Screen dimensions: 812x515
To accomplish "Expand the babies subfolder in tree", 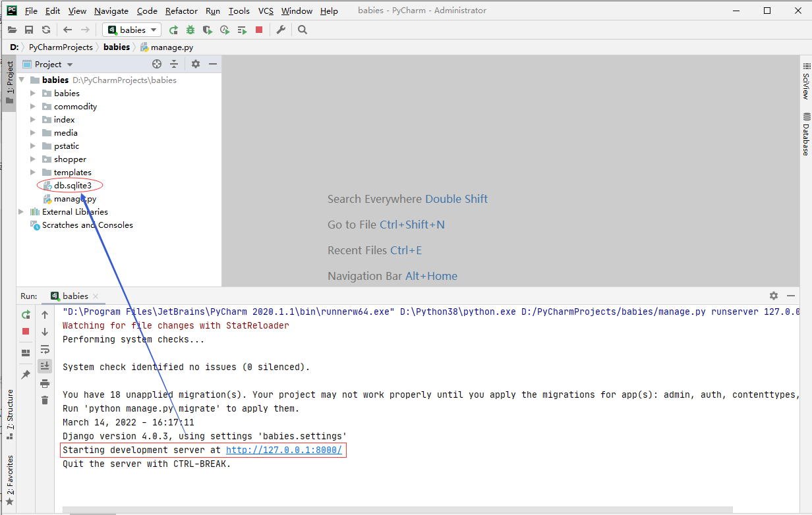I will (x=33, y=93).
